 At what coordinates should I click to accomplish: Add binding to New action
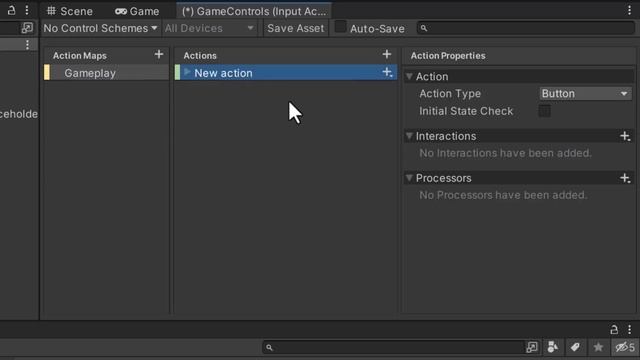(x=387, y=73)
